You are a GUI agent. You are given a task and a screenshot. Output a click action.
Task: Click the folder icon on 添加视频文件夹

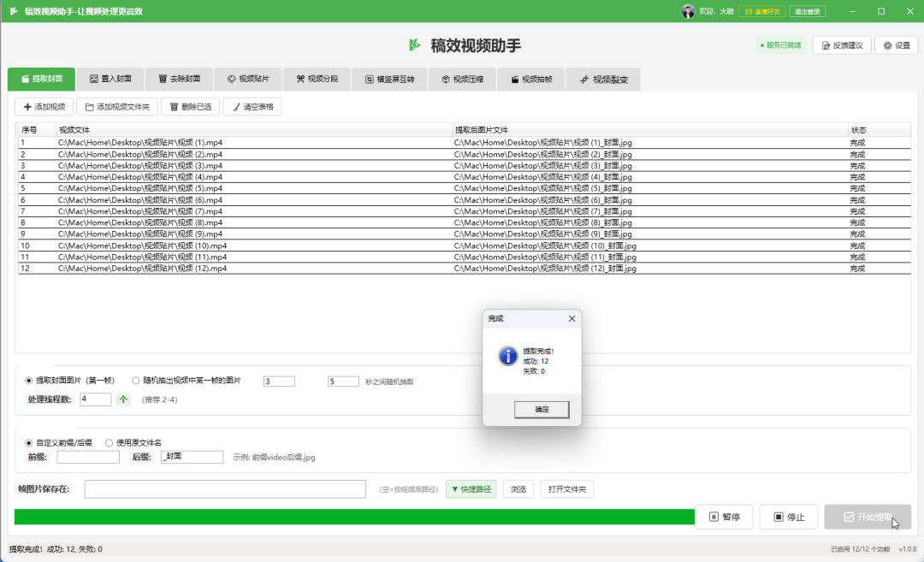click(x=89, y=107)
